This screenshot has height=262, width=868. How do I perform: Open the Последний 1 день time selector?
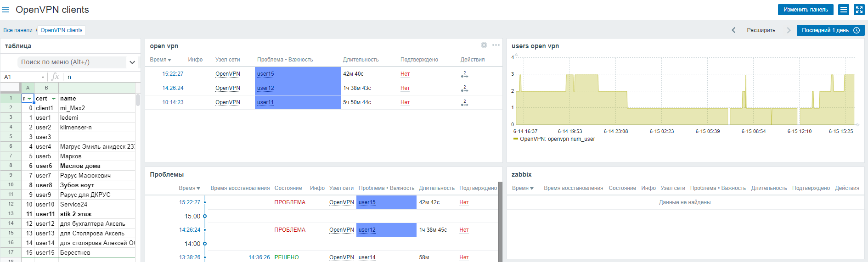point(830,30)
